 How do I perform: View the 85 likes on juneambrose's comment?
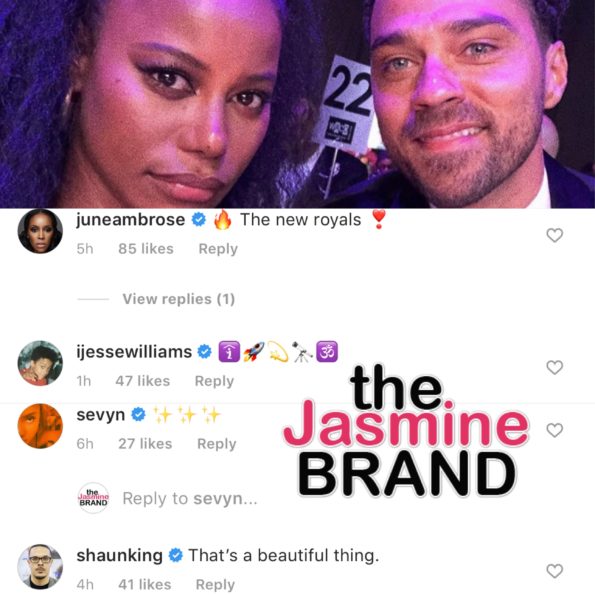point(146,249)
